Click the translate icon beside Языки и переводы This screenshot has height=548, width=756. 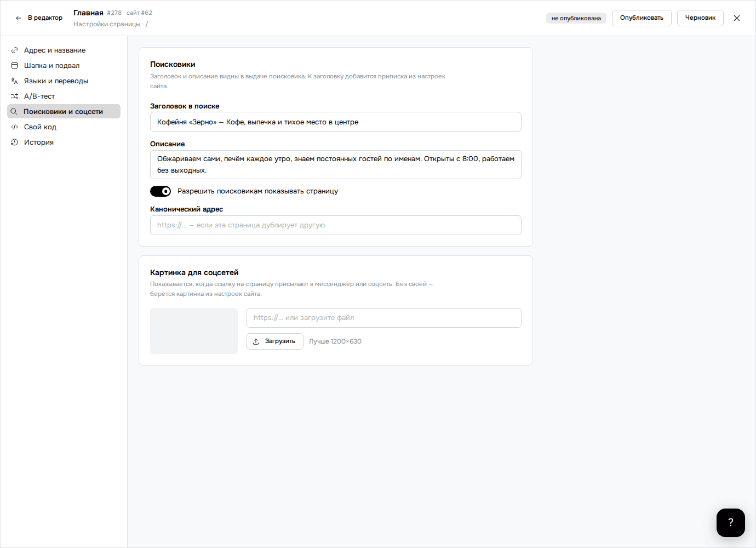[x=15, y=81]
